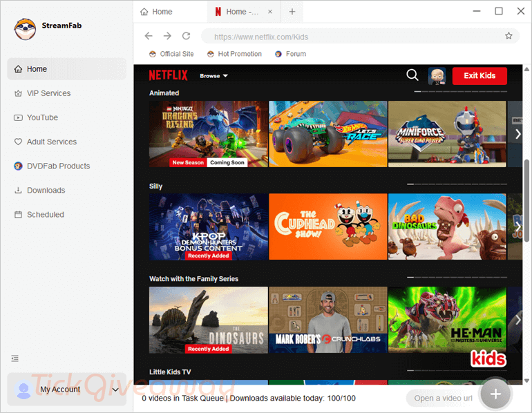Open a new tab with plus button

(292, 12)
